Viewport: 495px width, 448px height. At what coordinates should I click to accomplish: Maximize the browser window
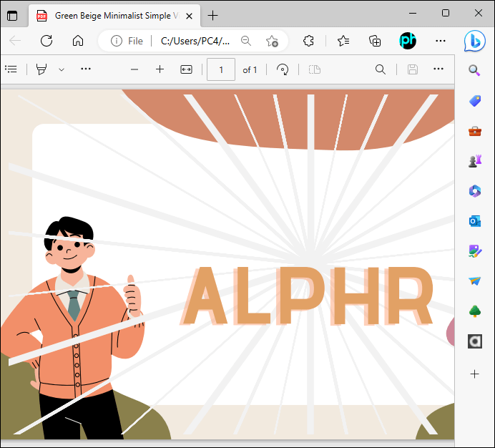[x=446, y=13]
